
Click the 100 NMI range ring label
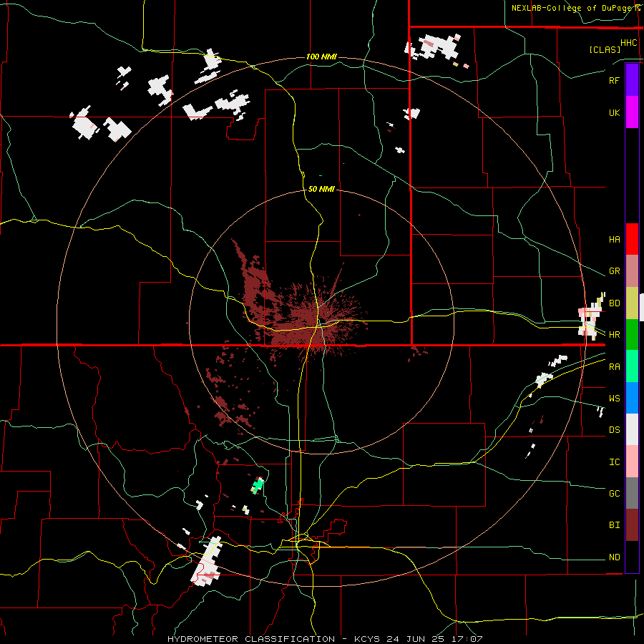tap(321, 57)
